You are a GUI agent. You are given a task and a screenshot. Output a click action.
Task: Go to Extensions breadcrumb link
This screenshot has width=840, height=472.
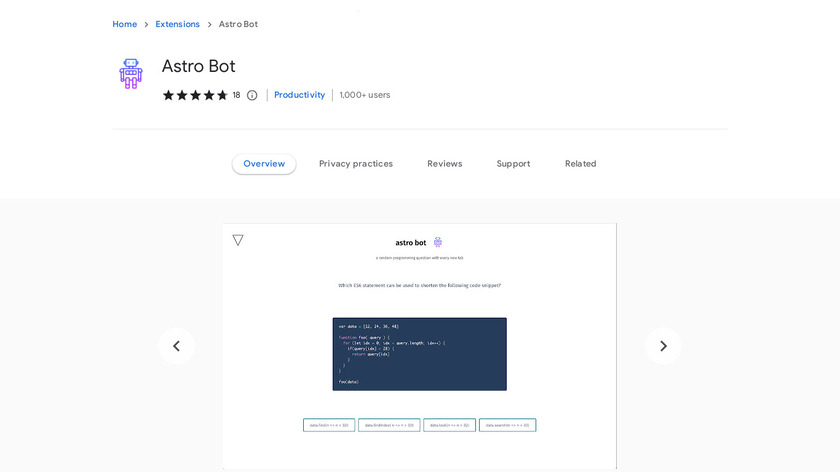[x=178, y=24]
